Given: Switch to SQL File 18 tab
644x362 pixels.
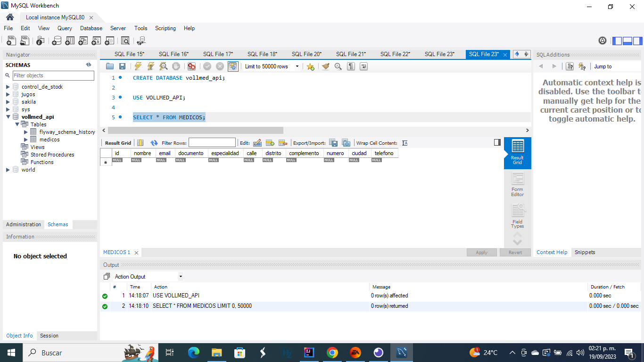Looking at the screenshot, I should (x=262, y=54).
